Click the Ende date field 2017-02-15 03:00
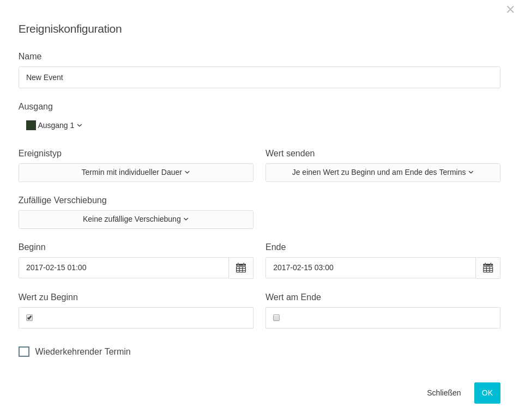 click(371, 268)
